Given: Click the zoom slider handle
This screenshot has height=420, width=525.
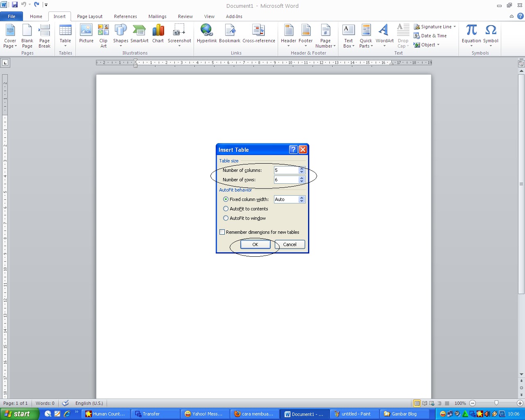Looking at the screenshot, I should tap(496, 403).
